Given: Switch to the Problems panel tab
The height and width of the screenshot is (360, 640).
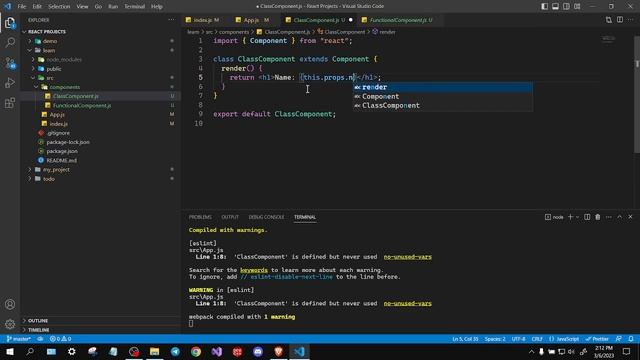Looking at the screenshot, I should (x=200, y=217).
